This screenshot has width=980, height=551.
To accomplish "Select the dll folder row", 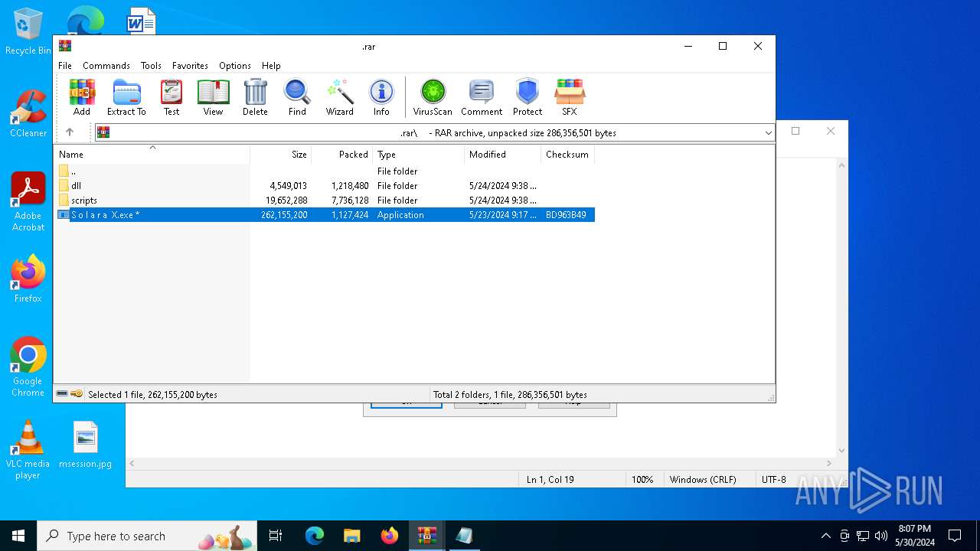I will click(325, 186).
